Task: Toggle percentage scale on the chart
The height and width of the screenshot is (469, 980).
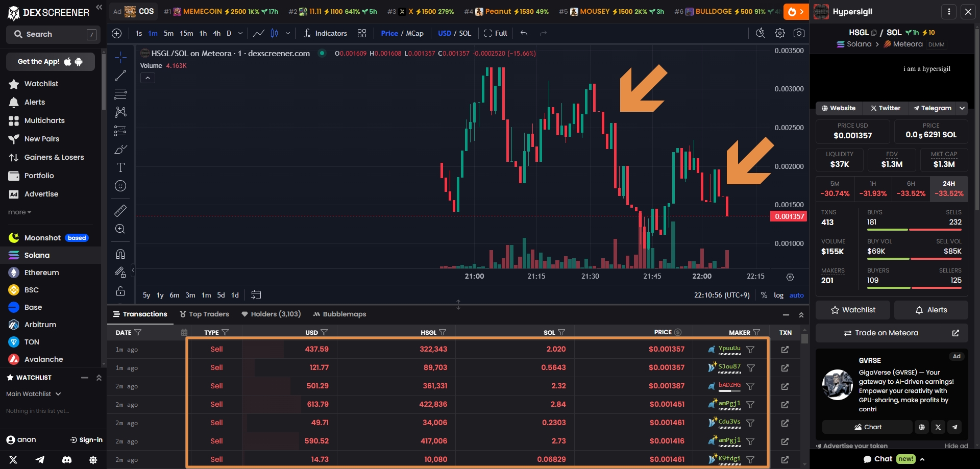Action: 764,295
